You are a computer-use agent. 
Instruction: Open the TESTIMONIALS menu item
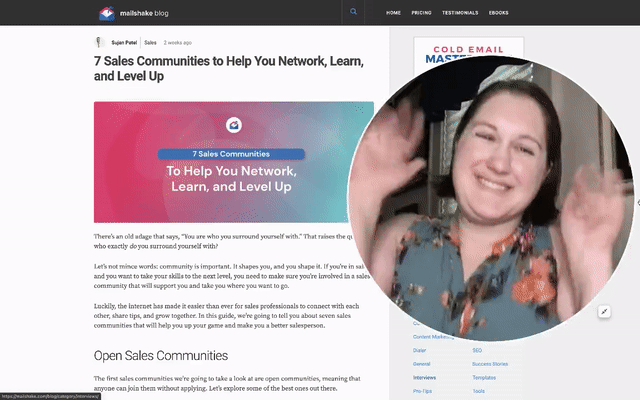460,13
